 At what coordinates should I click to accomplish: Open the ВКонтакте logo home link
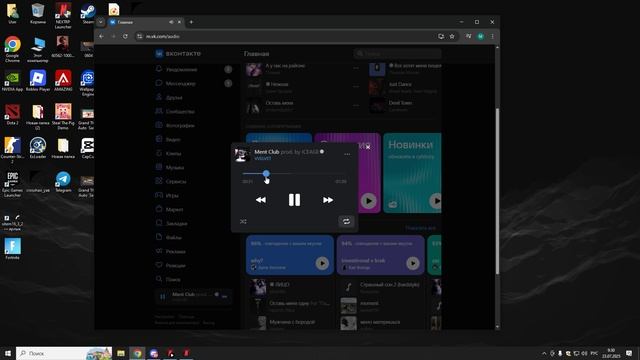coord(178,53)
